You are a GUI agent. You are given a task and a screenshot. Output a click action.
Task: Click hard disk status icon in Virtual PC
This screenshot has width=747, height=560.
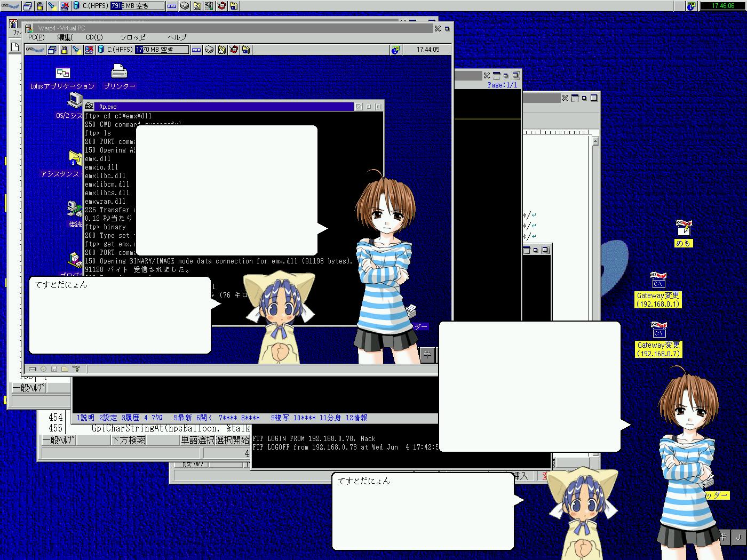pos(33,369)
